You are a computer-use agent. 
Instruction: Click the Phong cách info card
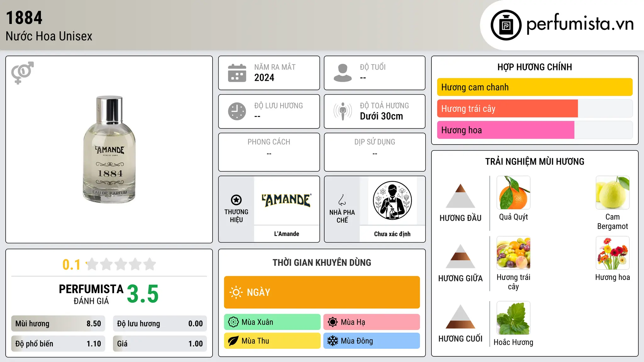pyautogui.click(x=269, y=152)
